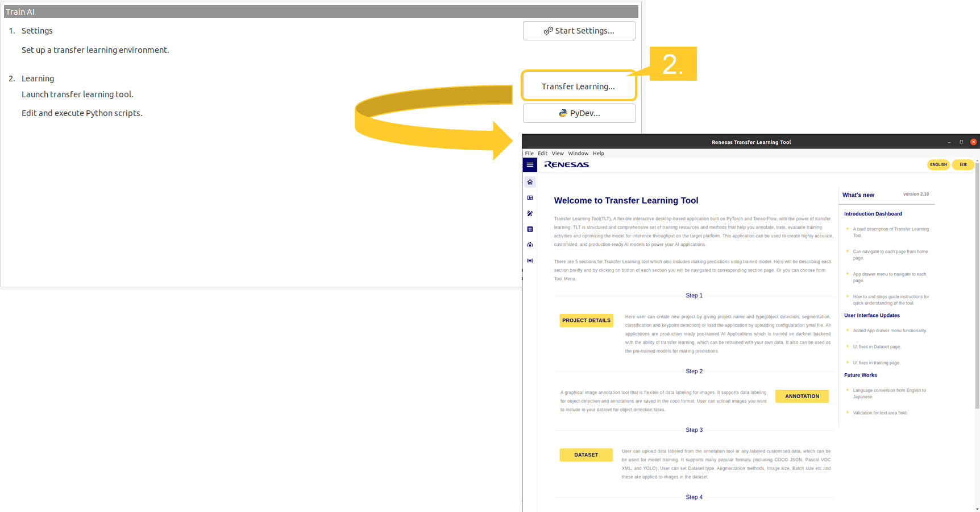The image size is (980, 512).
Task: Click the scrollbar down arrow
Action: pyautogui.click(x=977, y=509)
